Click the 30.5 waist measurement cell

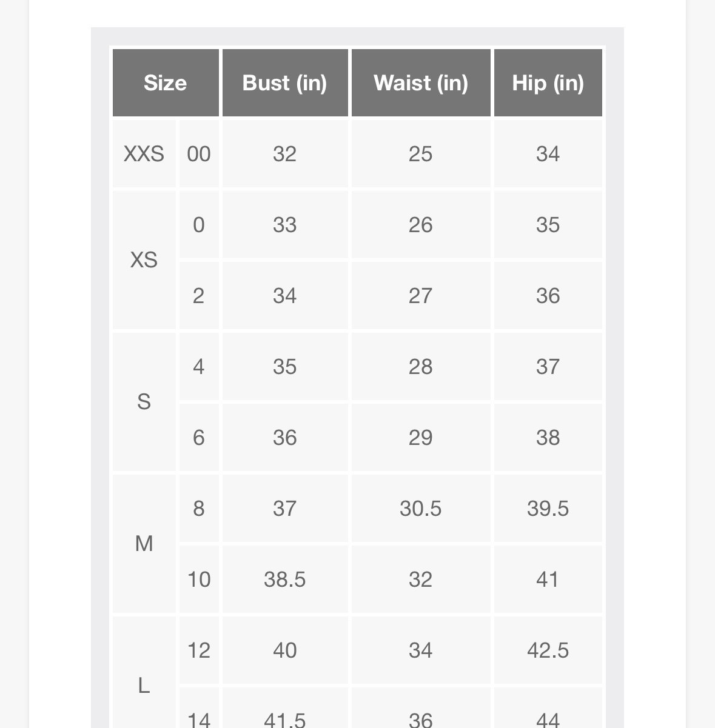(x=421, y=508)
